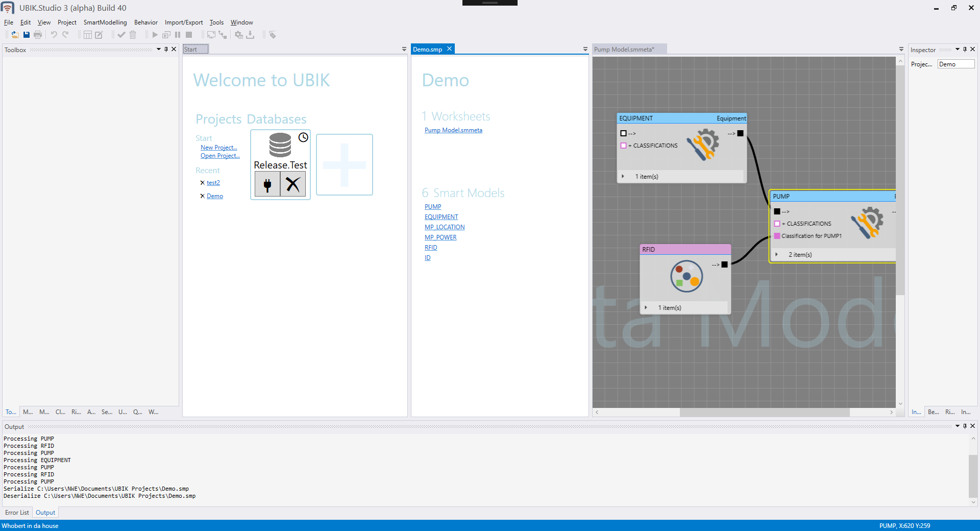Click the big plus add database tile
Screen dimensions: 980x531
(345, 164)
